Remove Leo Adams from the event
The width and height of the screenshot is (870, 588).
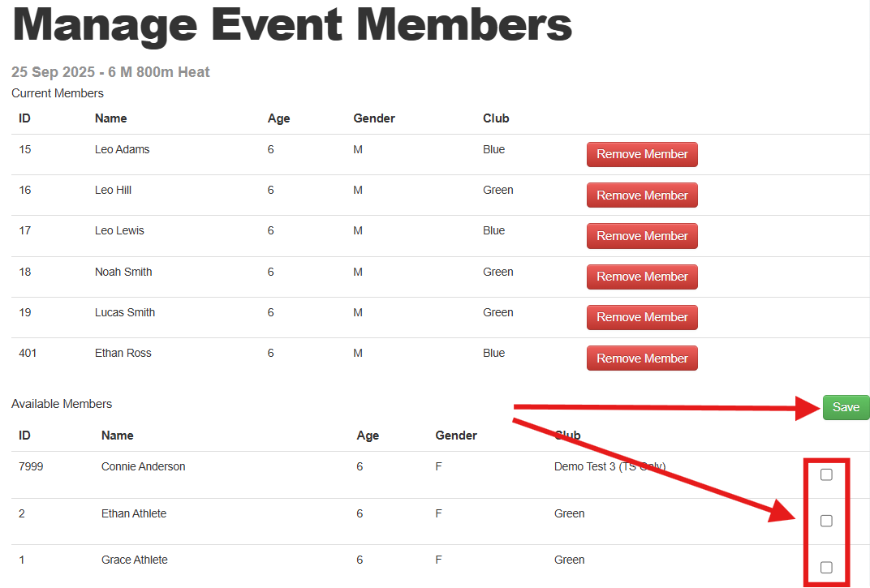pyautogui.click(x=642, y=154)
